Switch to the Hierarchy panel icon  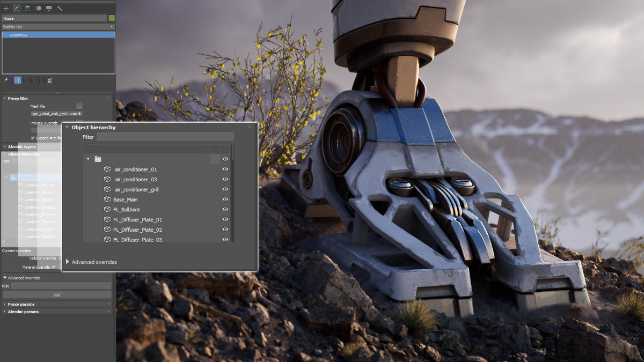(x=27, y=8)
